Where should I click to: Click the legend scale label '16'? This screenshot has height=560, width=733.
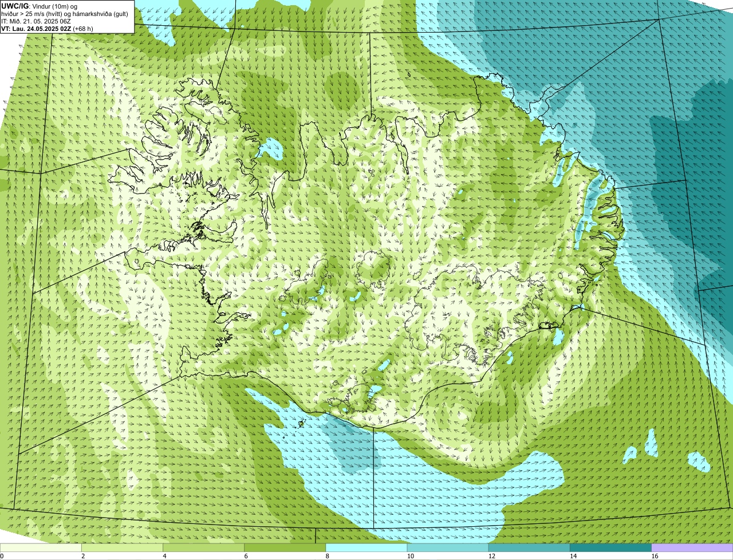tap(655, 556)
